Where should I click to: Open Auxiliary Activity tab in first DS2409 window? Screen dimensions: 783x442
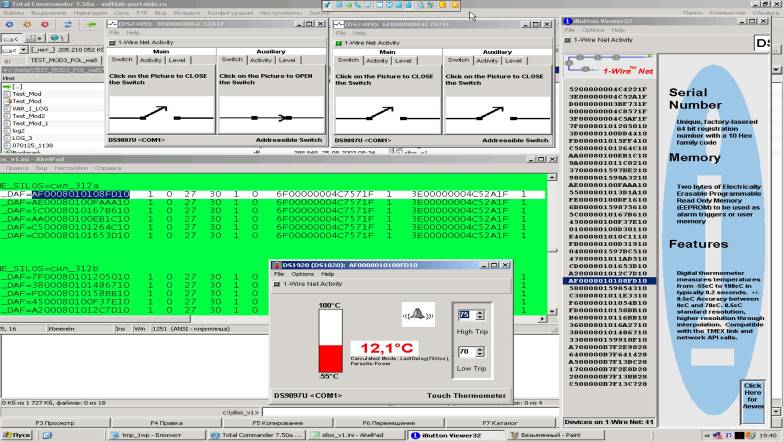click(261, 60)
